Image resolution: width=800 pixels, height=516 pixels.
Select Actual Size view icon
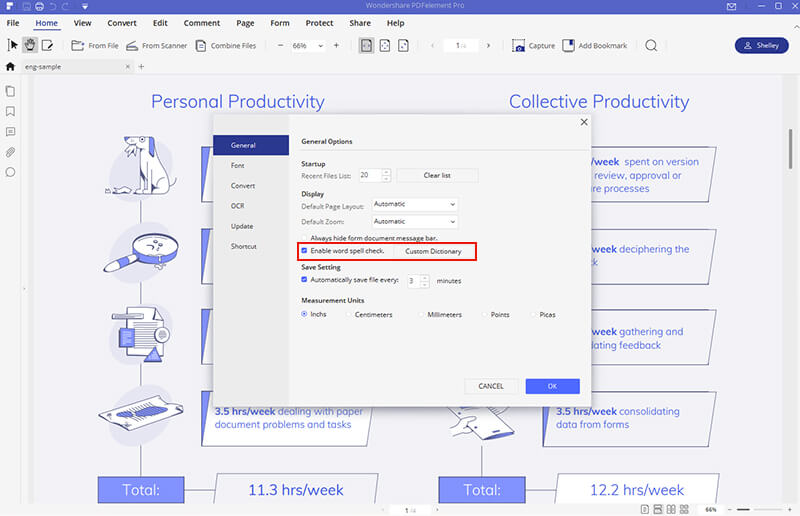point(403,45)
